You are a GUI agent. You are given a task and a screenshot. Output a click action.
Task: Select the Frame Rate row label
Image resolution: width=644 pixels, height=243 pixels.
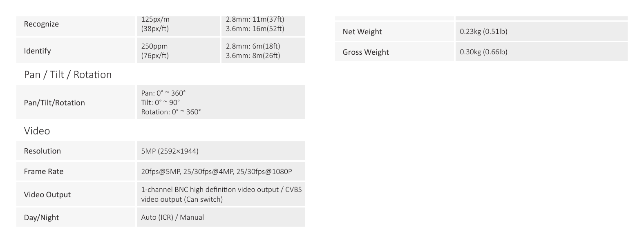(x=44, y=172)
